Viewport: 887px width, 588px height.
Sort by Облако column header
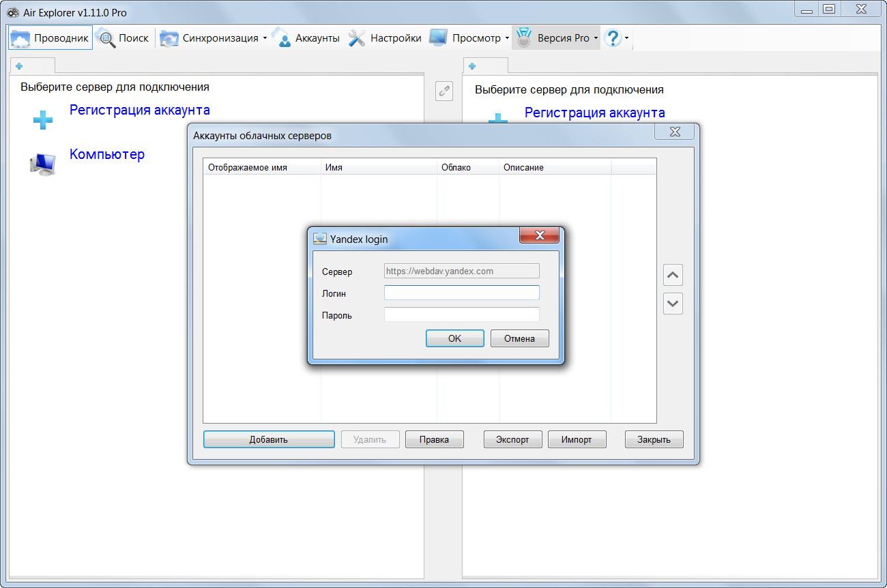(468, 167)
